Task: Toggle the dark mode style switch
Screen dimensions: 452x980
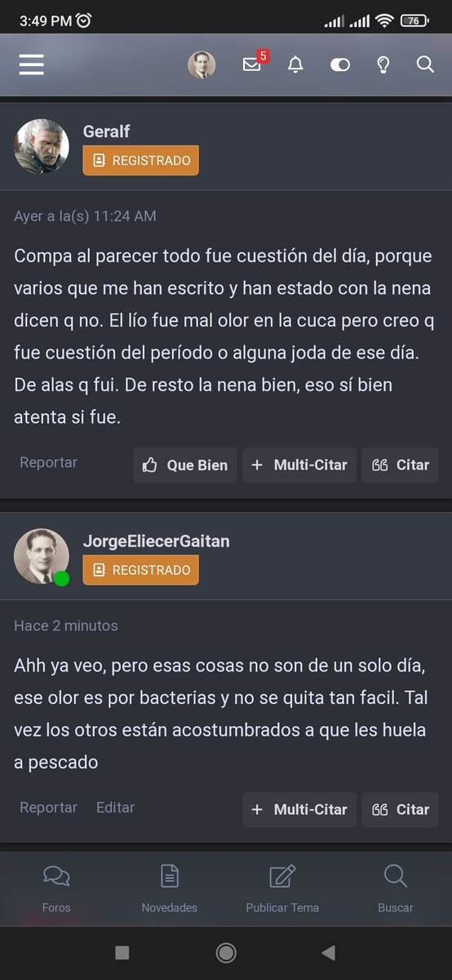Action: (340, 65)
